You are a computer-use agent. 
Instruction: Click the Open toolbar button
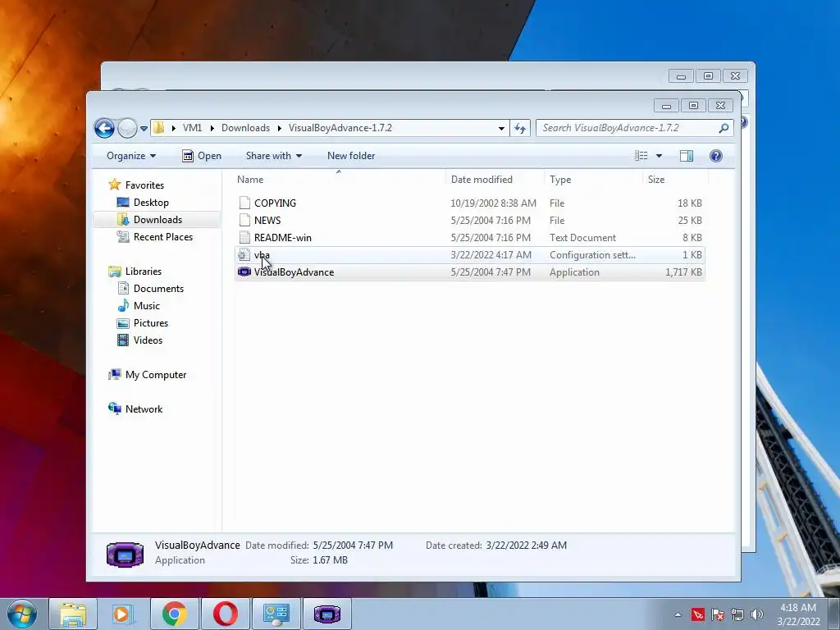tap(202, 156)
